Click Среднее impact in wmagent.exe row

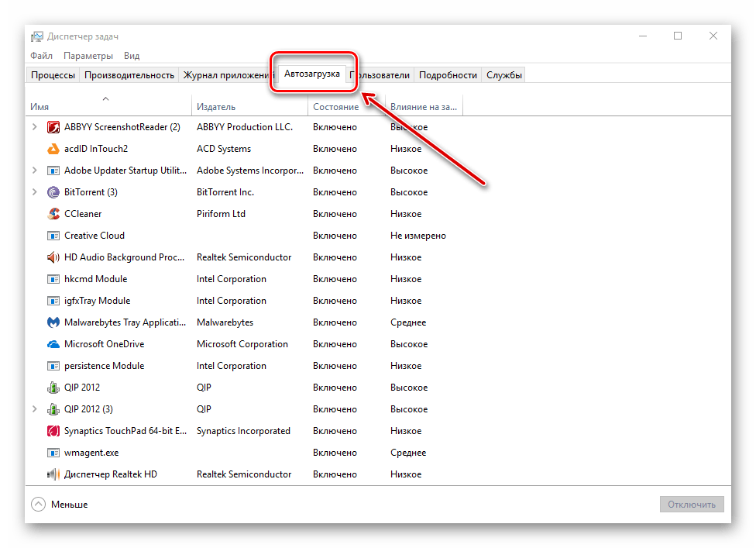408,453
